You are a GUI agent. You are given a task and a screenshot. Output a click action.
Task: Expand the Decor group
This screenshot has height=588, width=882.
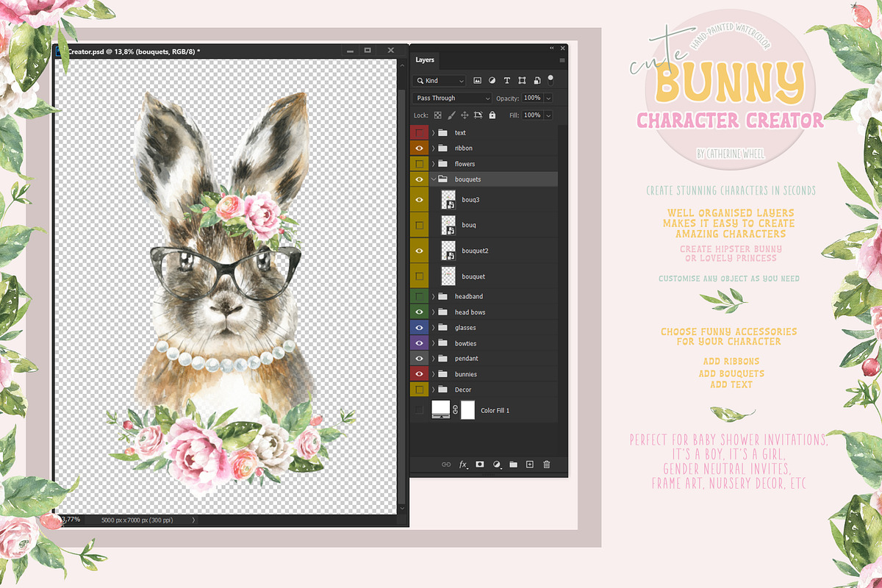click(434, 390)
